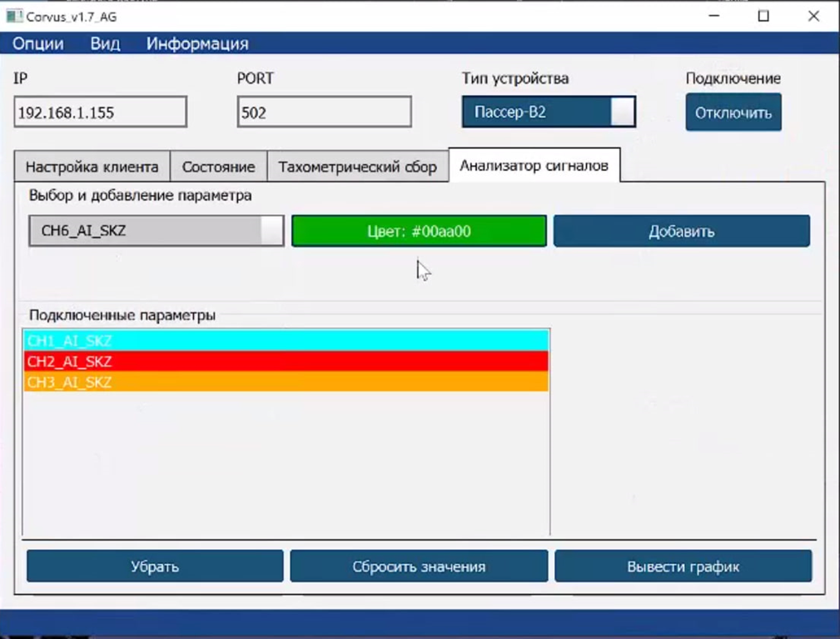The width and height of the screenshot is (840, 639).
Task: Click the Убрать button
Action: (x=155, y=567)
